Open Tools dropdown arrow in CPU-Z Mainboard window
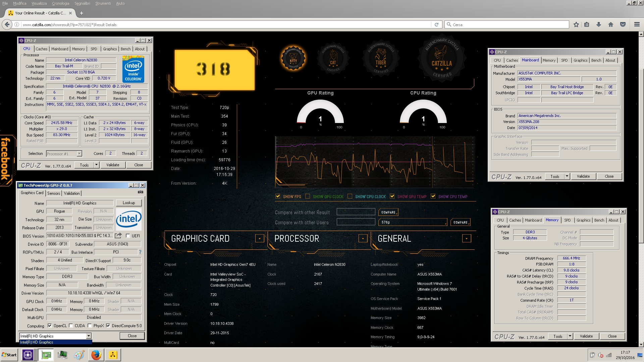 coord(567,176)
